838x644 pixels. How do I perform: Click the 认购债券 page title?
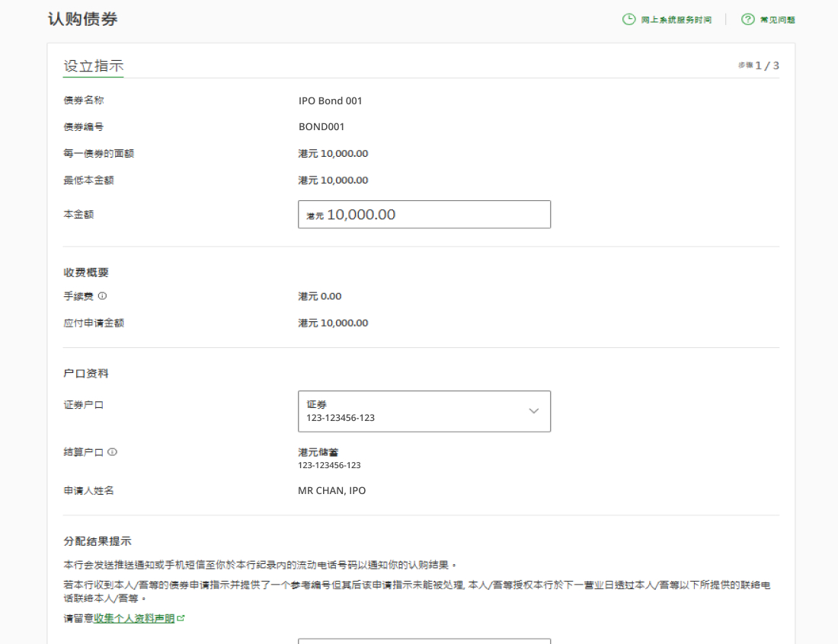[82, 19]
